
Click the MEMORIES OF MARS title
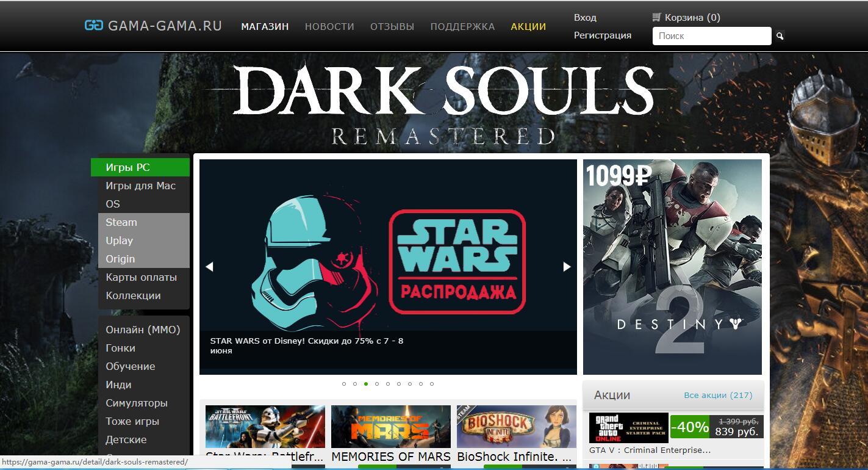point(391,457)
